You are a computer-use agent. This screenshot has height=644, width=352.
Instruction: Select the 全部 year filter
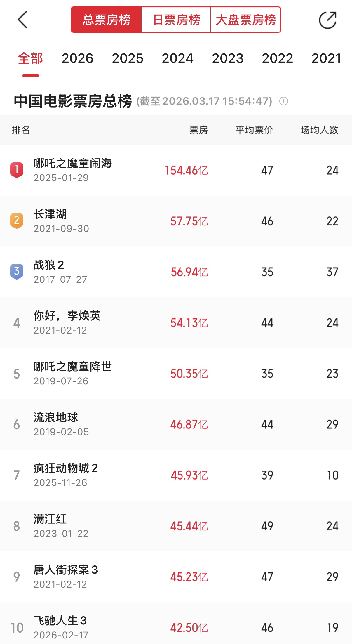pyautogui.click(x=30, y=58)
